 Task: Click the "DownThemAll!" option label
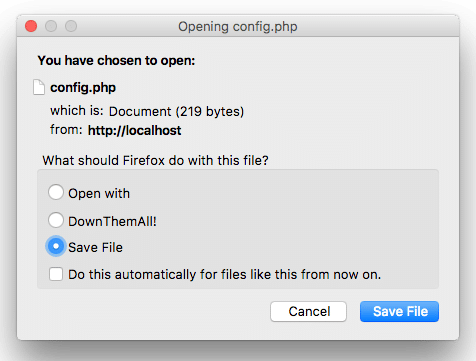(x=112, y=221)
